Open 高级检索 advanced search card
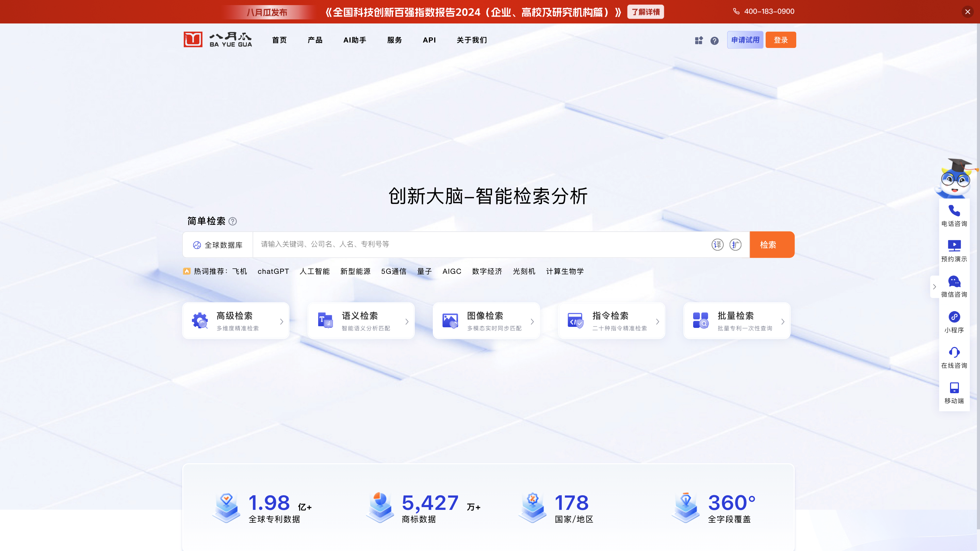The width and height of the screenshot is (980, 551). [x=236, y=321]
